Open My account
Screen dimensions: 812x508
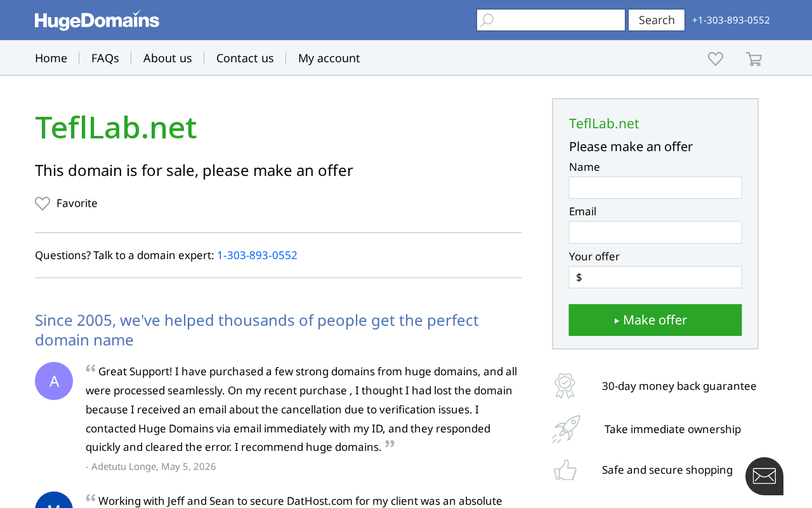pos(329,58)
